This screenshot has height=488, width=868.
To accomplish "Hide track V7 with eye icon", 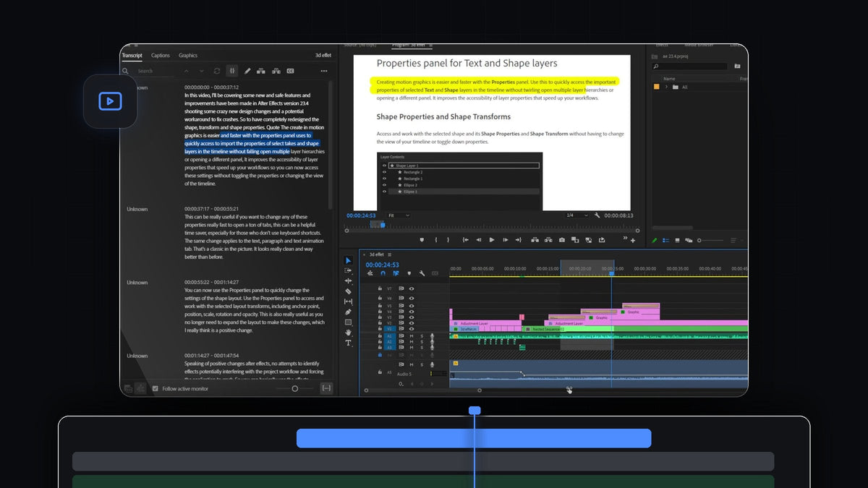I will [412, 288].
